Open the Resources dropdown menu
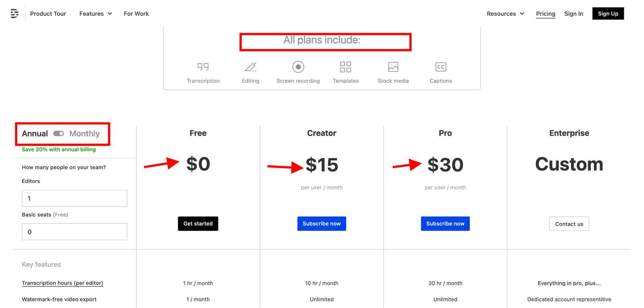The image size is (644, 308). point(506,14)
